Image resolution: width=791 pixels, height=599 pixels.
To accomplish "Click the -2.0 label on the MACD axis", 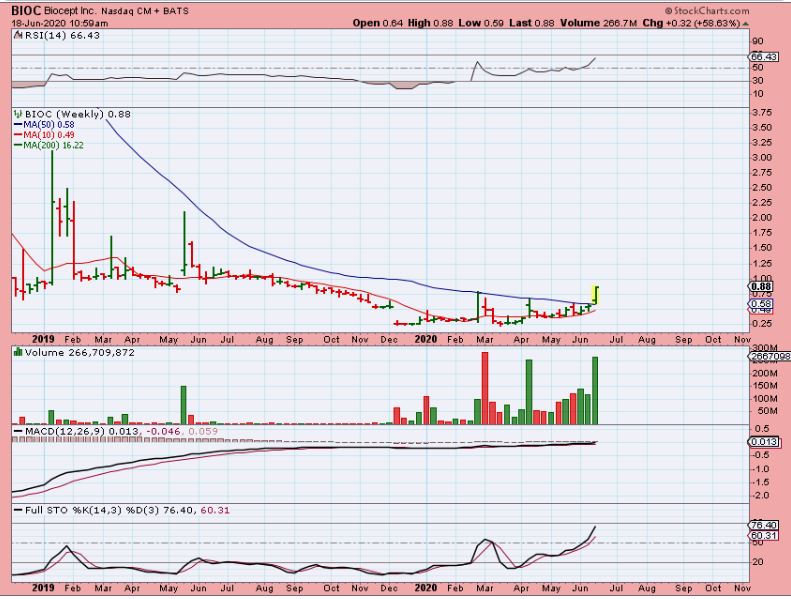I will 762,496.
